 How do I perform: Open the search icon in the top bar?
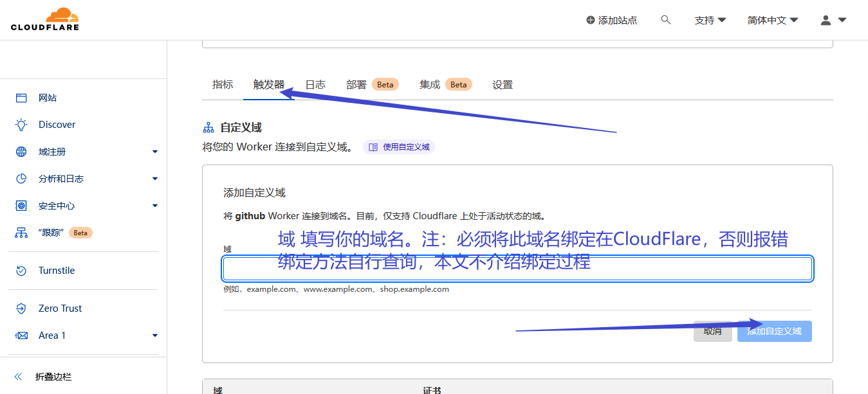[x=666, y=20]
